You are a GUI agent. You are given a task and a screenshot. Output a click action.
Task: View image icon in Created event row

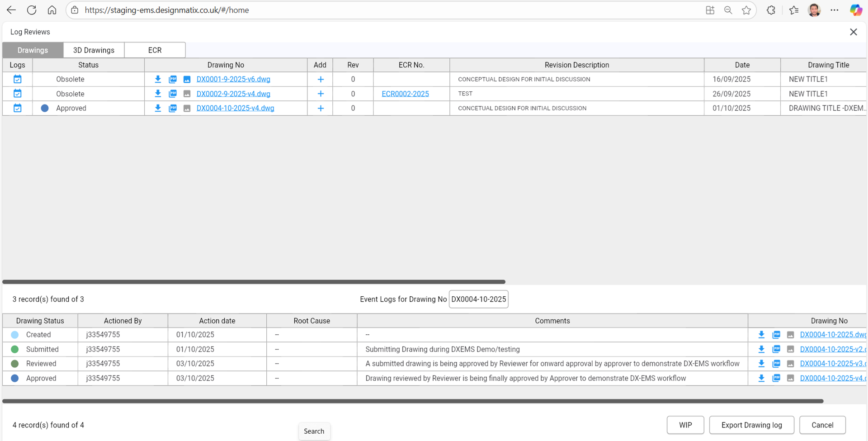(x=790, y=335)
